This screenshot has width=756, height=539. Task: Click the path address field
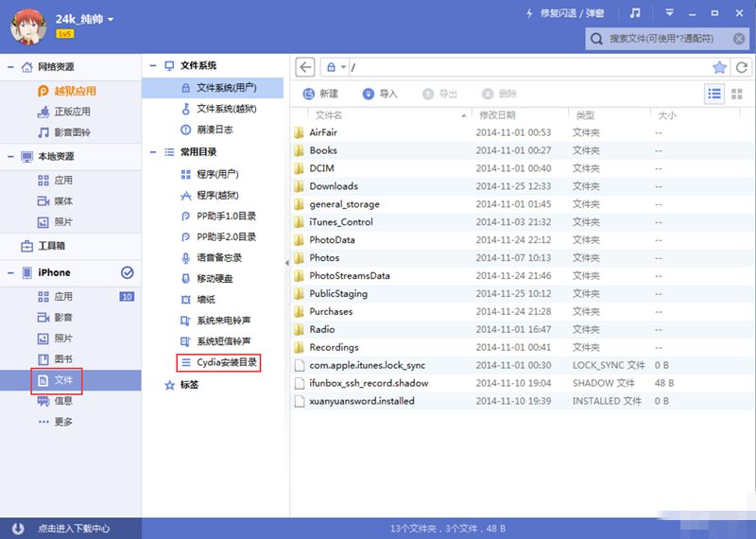tap(529, 67)
